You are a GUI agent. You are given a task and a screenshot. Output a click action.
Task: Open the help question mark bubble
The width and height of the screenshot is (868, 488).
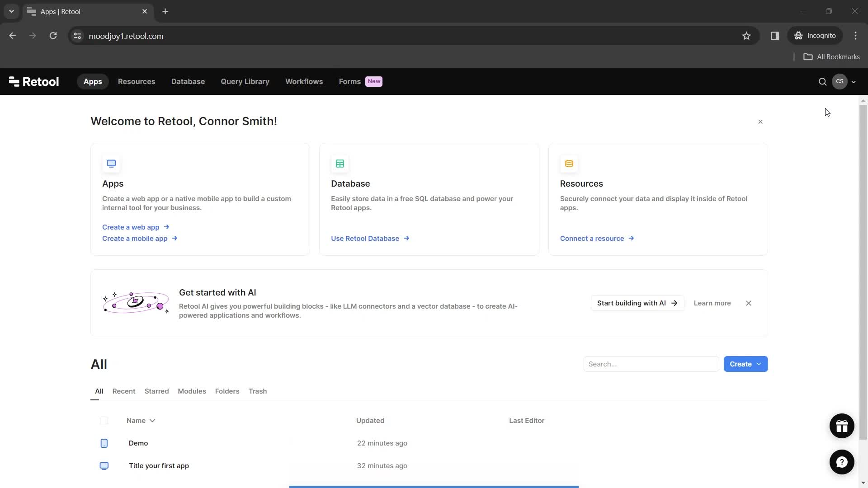click(x=842, y=462)
